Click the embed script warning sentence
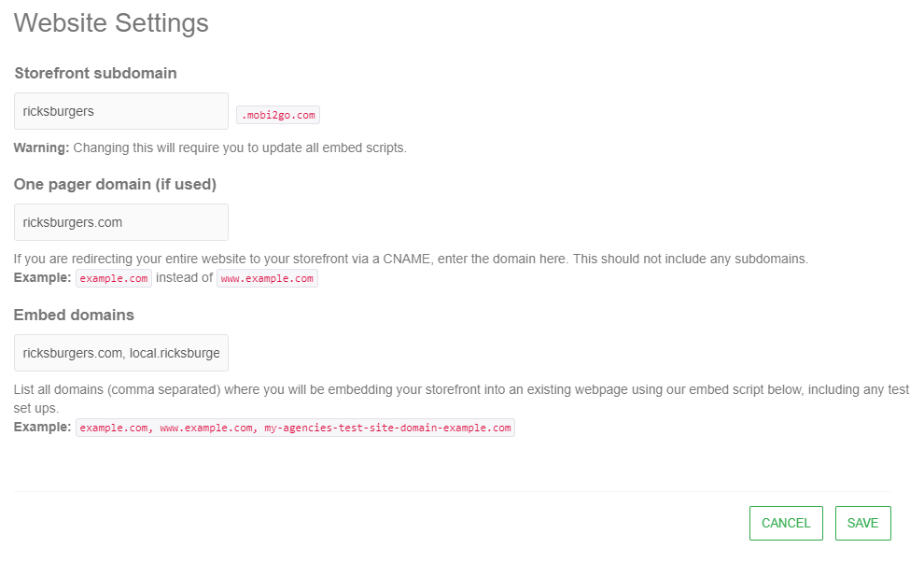This screenshot has width=924, height=562. pos(240,148)
